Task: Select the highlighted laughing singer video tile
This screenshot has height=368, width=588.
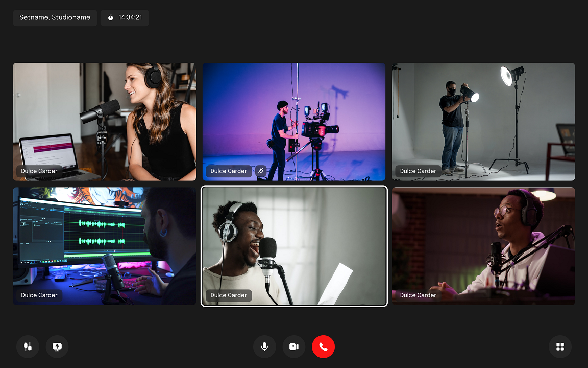Action: (294, 246)
